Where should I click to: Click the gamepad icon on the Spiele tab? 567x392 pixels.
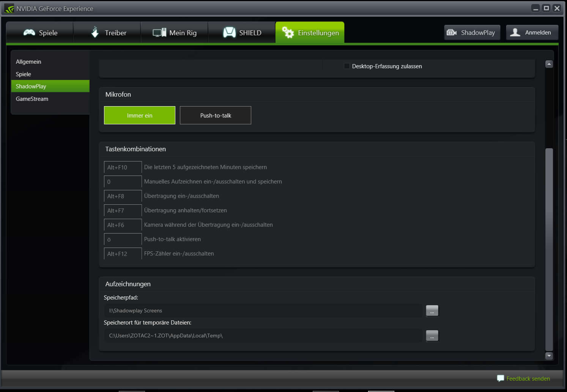click(x=29, y=33)
